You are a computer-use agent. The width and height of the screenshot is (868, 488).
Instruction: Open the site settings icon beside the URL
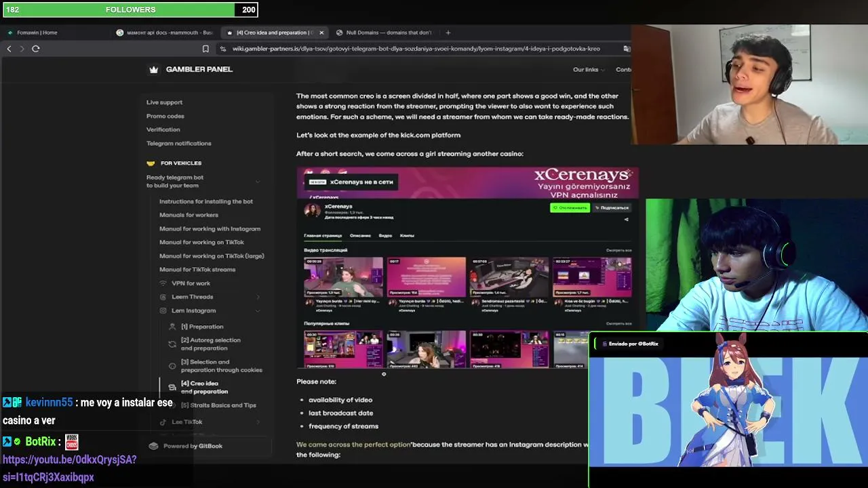(223, 49)
